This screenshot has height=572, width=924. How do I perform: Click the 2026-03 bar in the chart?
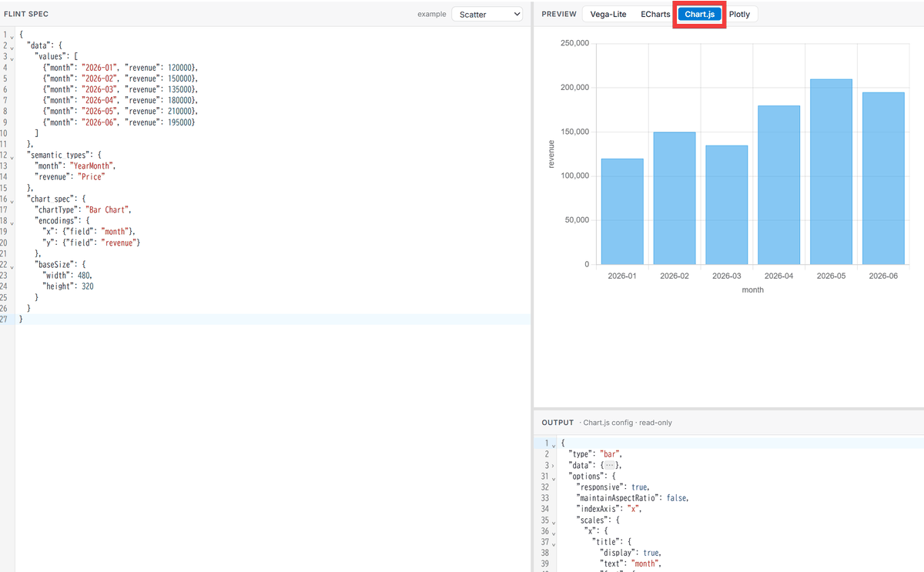click(x=726, y=205)
